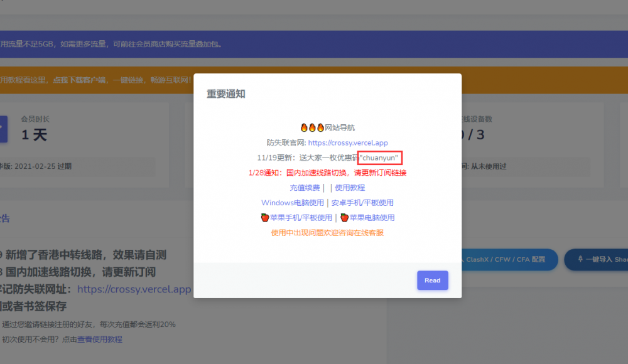Open the Windows电脑使用 guide link
This screenshot has width=628, height=364.
293,203
